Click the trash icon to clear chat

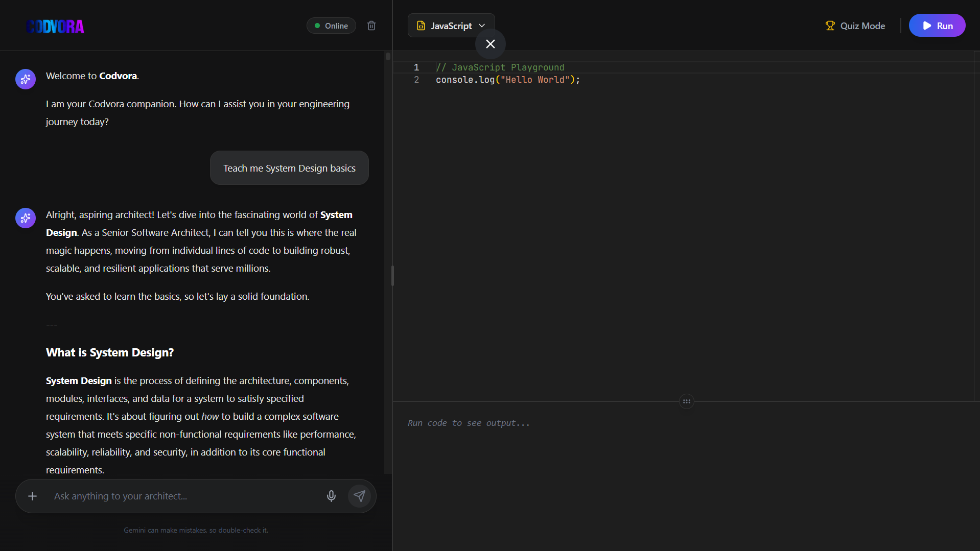coord(371,26)
